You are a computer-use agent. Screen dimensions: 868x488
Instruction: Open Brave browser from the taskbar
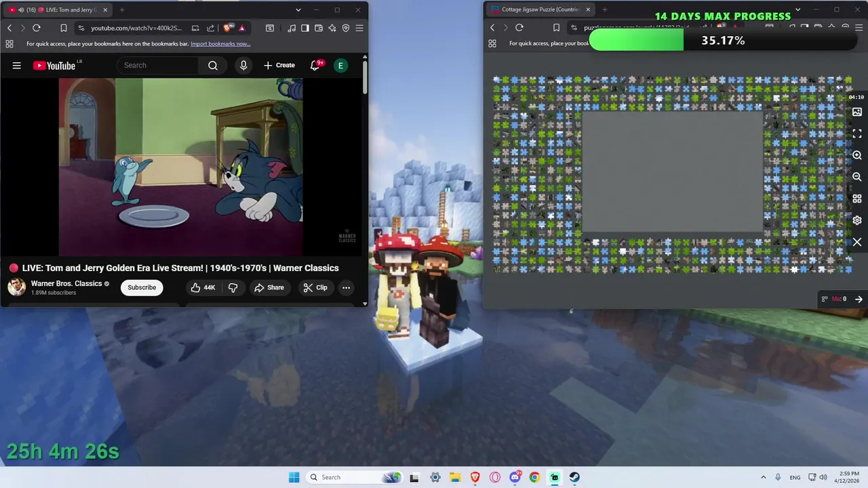(475, 477)
